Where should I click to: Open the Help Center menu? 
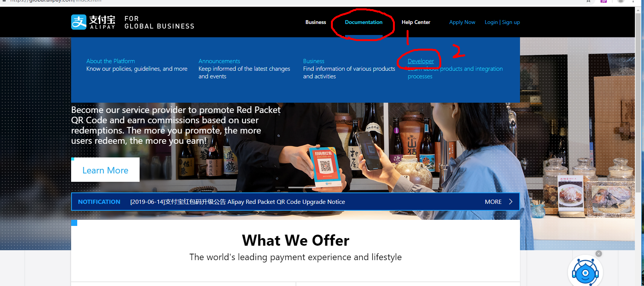tap(416, 22)
